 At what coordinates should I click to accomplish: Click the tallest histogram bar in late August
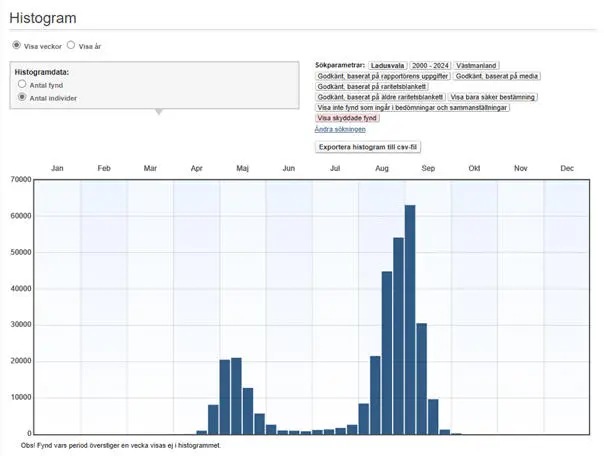point(410,320)
